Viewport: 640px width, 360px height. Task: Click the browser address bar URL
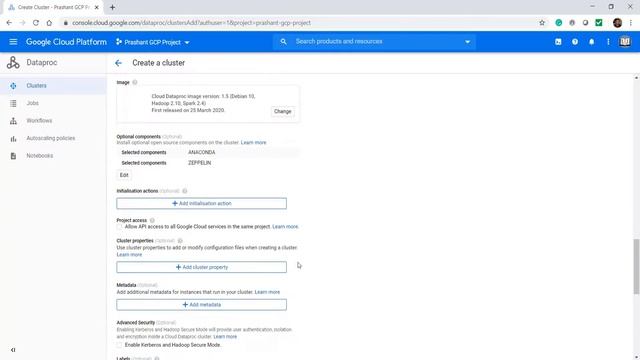click(x=191, y=23)
